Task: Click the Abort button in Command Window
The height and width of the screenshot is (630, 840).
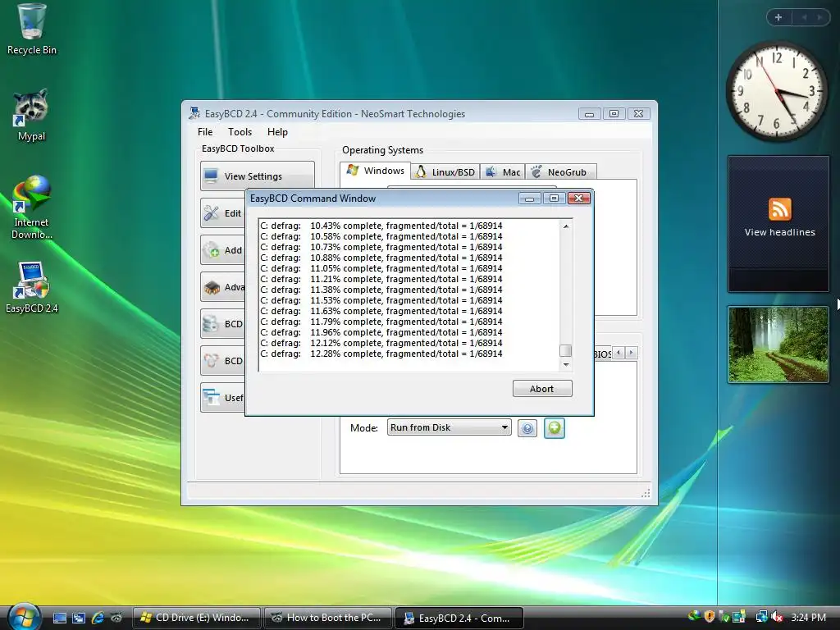Action: [542, 388]
